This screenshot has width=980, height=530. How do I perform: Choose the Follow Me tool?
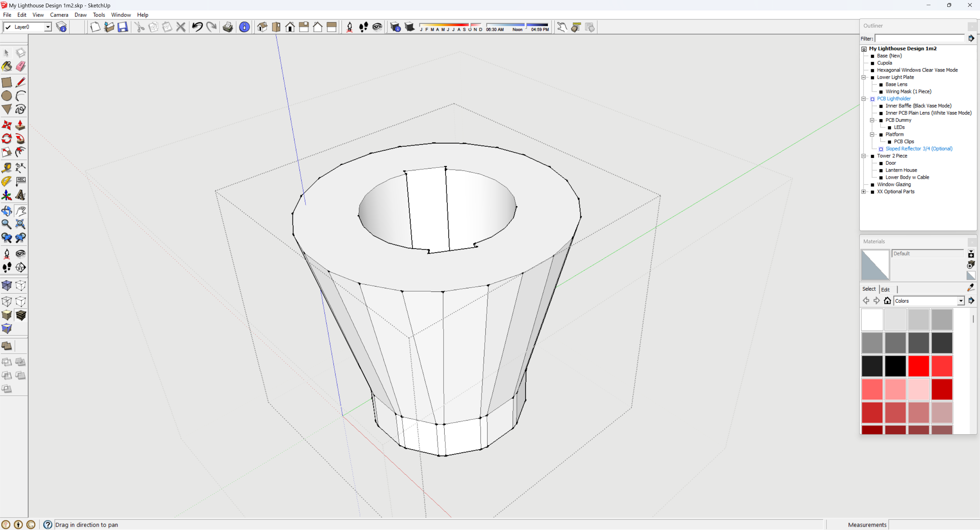point(20,139)
